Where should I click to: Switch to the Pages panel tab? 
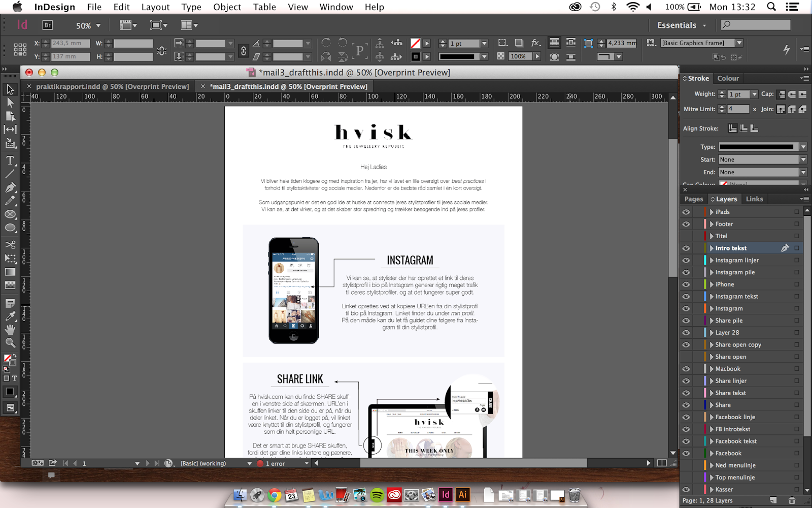694,199
